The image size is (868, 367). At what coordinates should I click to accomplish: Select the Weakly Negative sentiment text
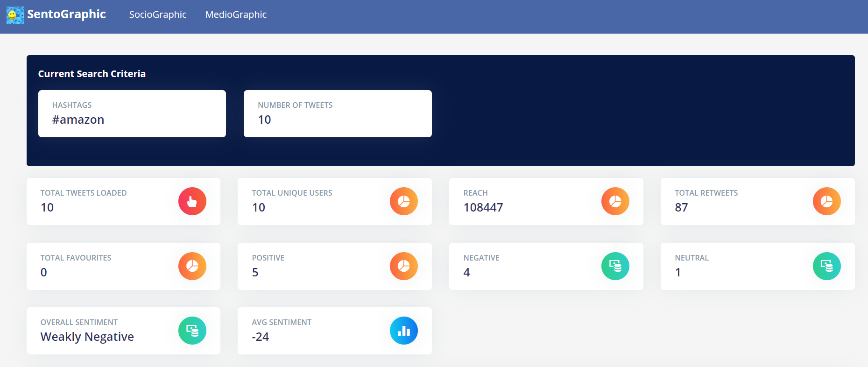pos(87,337)
